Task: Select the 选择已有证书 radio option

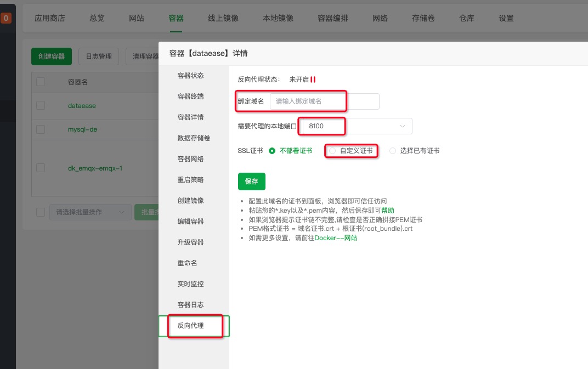Action: point(392,151)
